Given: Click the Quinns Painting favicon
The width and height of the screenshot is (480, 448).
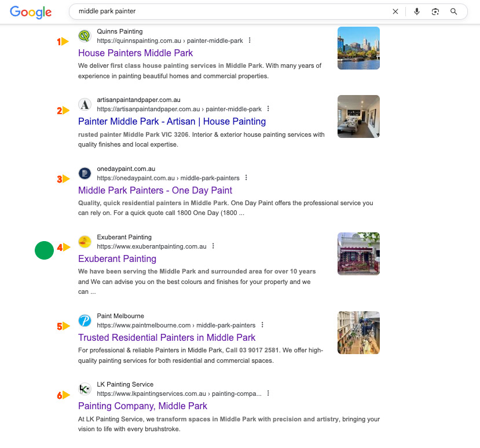Looking at the screenshot, I should coord(85,36).
